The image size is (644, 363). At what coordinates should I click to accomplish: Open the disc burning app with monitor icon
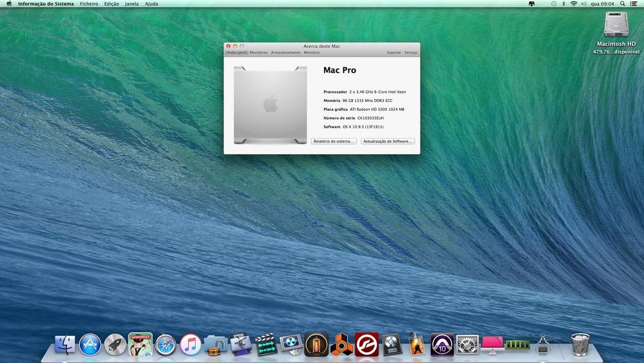point(291,344)
